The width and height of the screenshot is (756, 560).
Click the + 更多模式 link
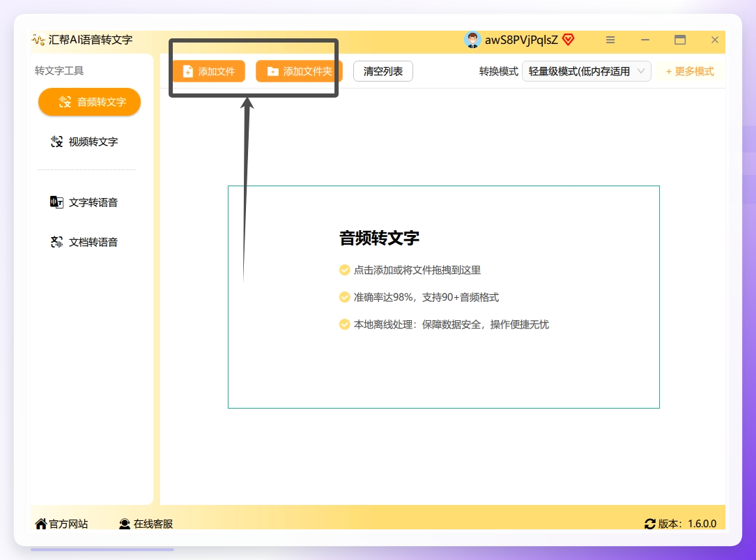click(x=690, y=71)
